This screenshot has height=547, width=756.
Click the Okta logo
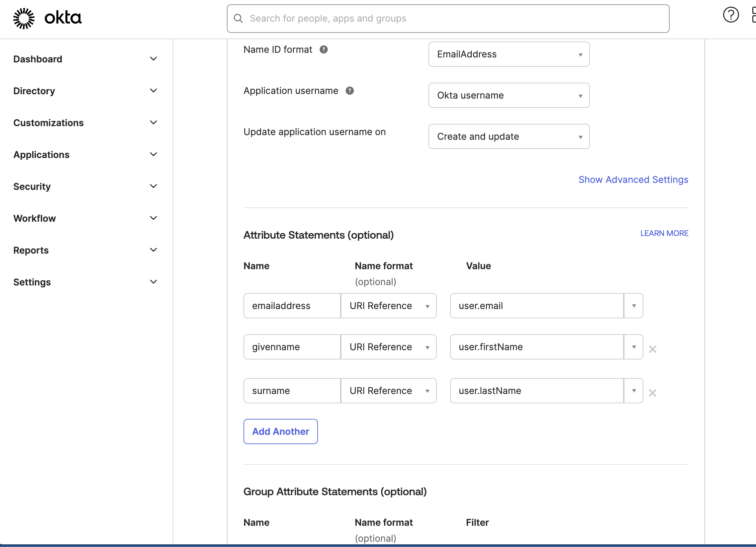(x=47, y=18)
